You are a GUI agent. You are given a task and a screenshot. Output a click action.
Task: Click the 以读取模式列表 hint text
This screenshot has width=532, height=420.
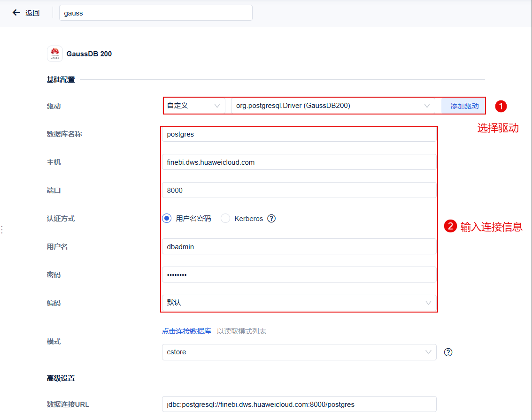[241, 331]
